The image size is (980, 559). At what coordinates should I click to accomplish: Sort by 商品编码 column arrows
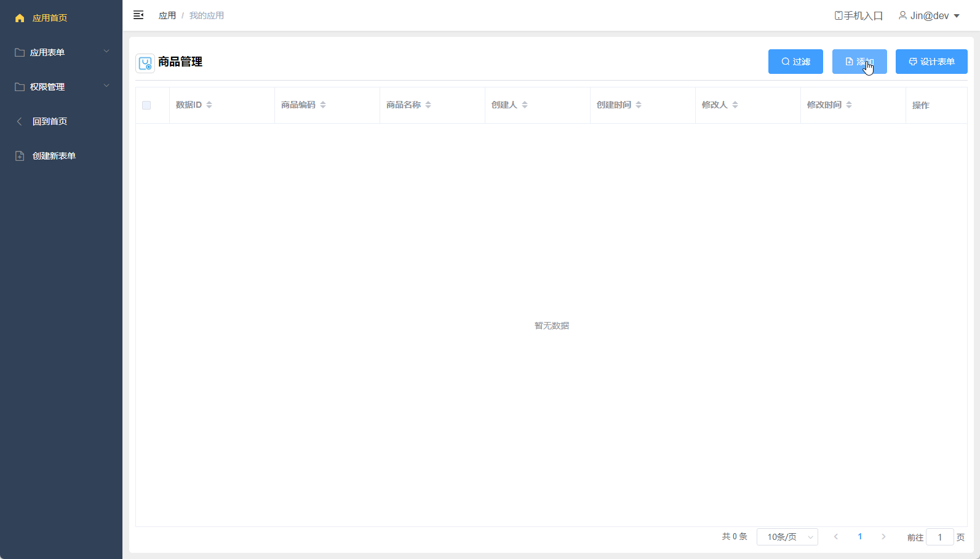(323, 105)
